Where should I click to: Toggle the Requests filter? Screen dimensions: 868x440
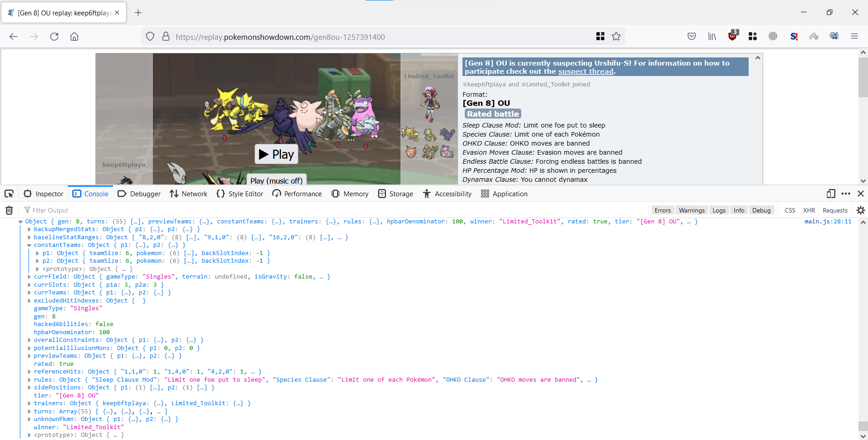point(835,210)
